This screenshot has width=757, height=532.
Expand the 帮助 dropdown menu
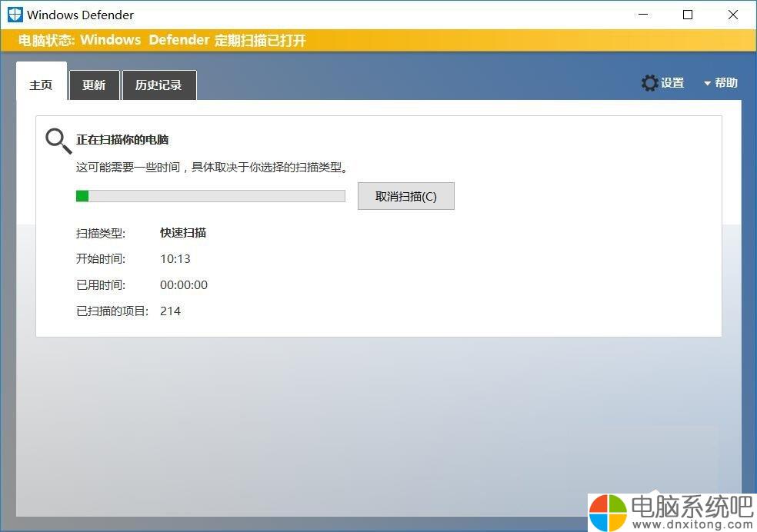point(721,83)
